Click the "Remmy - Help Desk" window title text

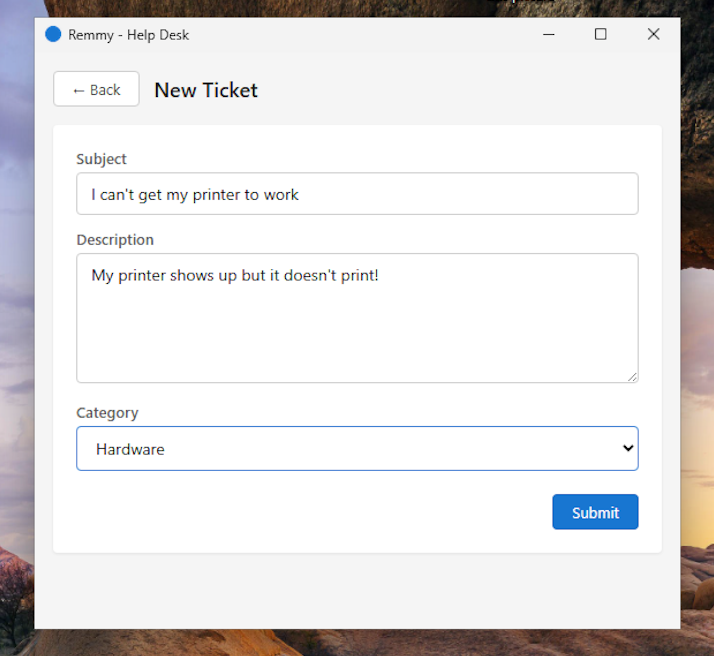click(x=128, y=35)
